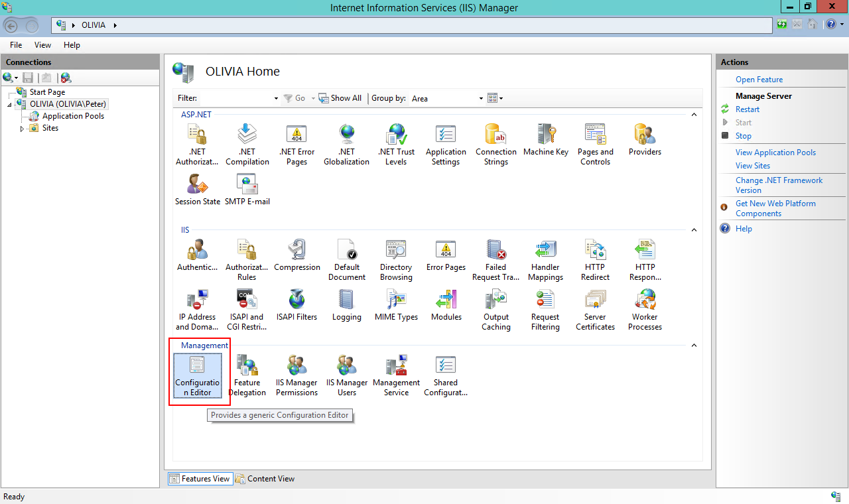Open Default Document feature
The image size is (849, 504).
coord(346,260)
